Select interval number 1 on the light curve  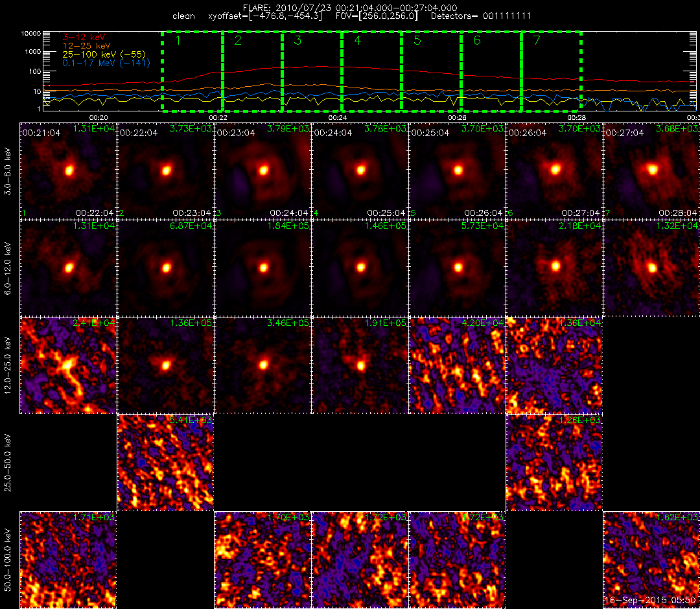(192, 71)
